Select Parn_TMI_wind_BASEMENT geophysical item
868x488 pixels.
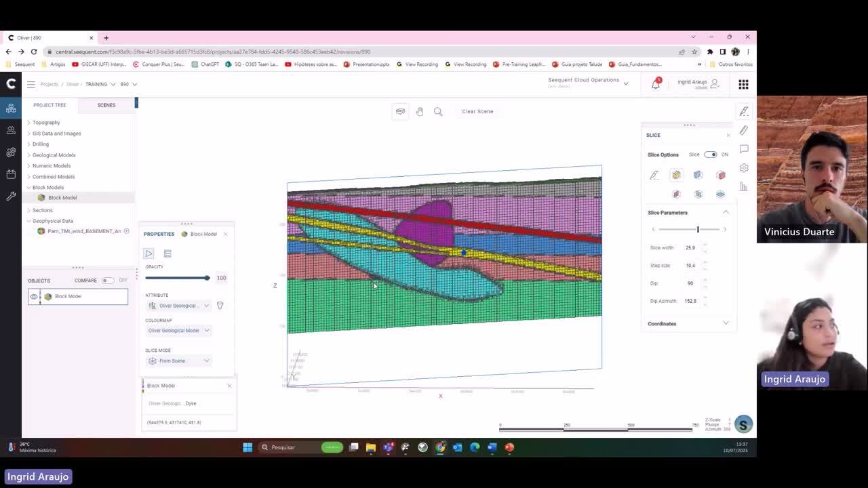point(79,231)
